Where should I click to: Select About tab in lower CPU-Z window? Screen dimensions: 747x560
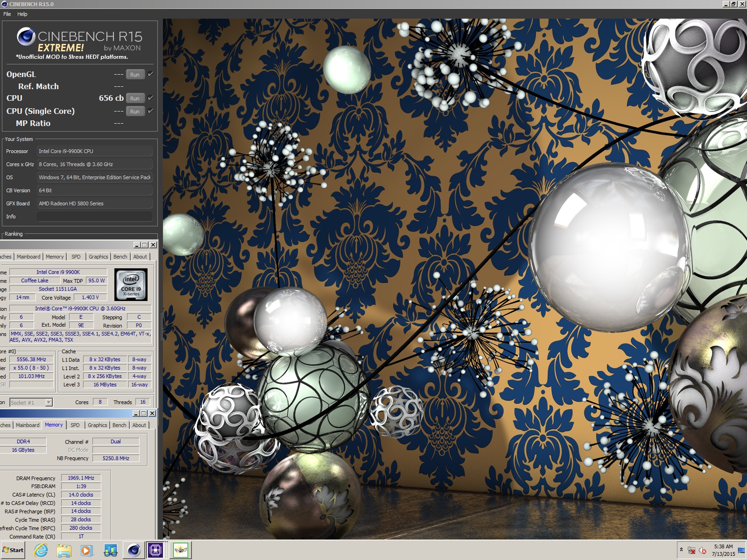[x=139, y=425]
